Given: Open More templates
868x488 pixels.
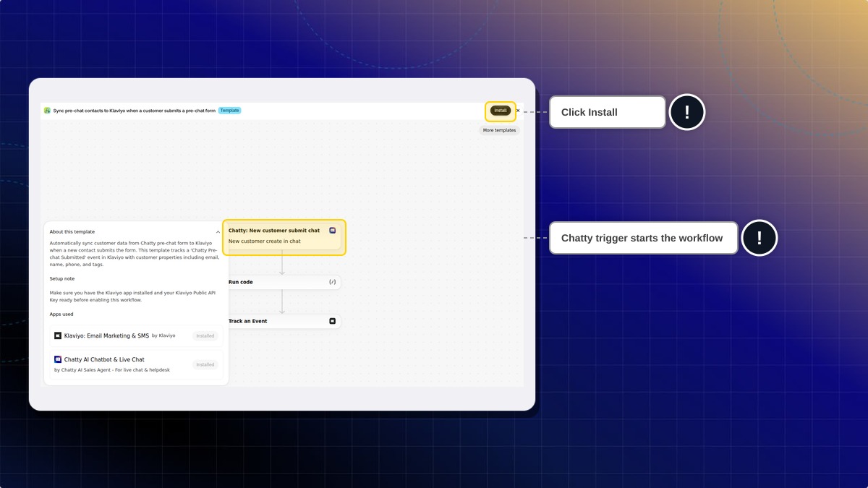Looking at the screenshot, I should [x=499, y=130].
